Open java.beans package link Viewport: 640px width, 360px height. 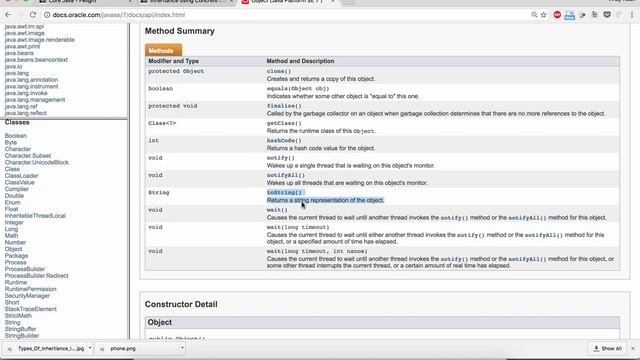tap(19, 53)
